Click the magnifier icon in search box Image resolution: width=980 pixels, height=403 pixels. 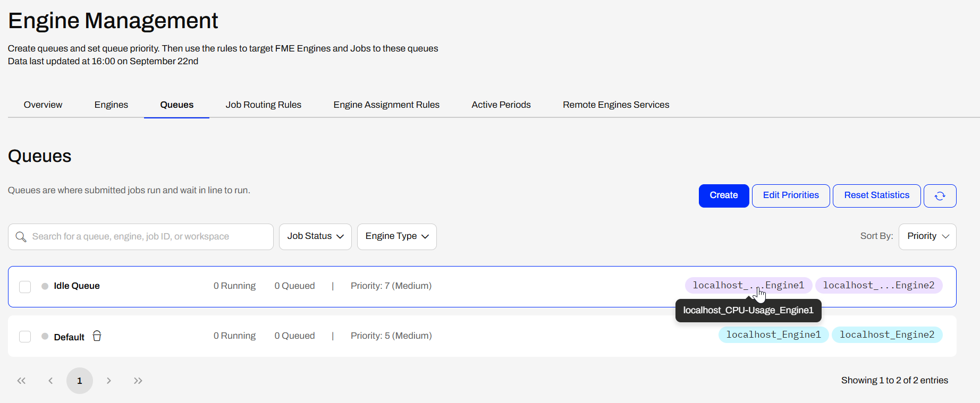click(21, 237)
